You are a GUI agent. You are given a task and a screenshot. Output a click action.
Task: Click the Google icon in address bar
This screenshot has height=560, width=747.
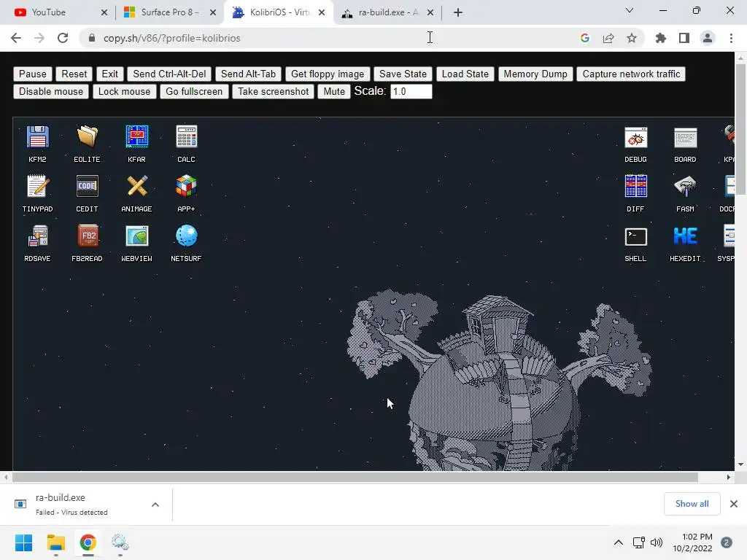click(x=585, y=38)
